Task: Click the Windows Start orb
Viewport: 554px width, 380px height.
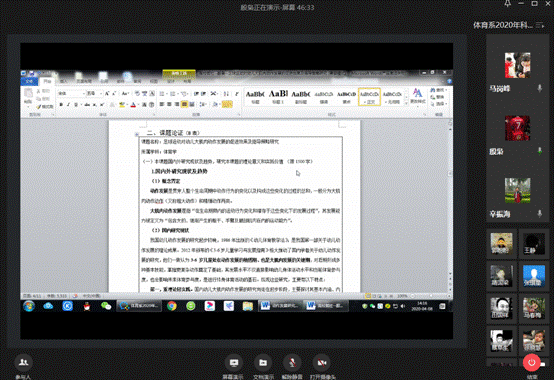Action: coord(29,306)
